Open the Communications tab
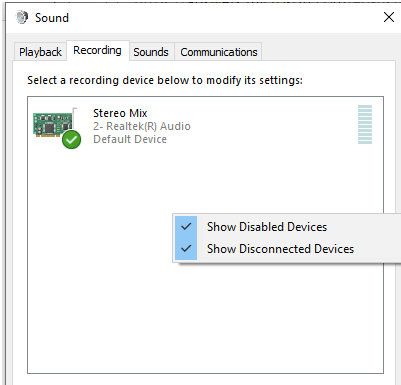The image size is (401, 385). coord(219,52)
